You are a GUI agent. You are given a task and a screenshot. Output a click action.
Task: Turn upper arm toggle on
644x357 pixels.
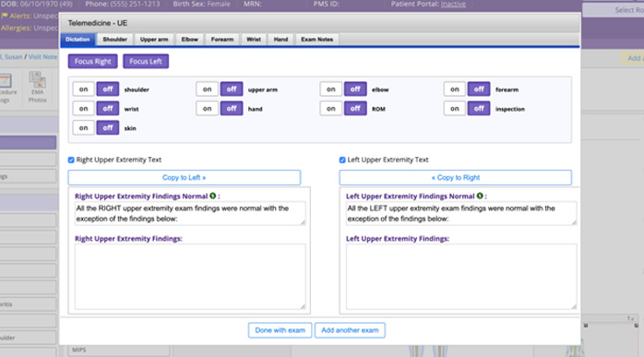click(x=207, y=89)
